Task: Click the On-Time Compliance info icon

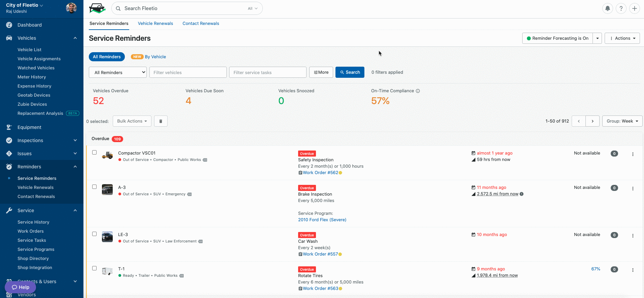Action: 418,91
